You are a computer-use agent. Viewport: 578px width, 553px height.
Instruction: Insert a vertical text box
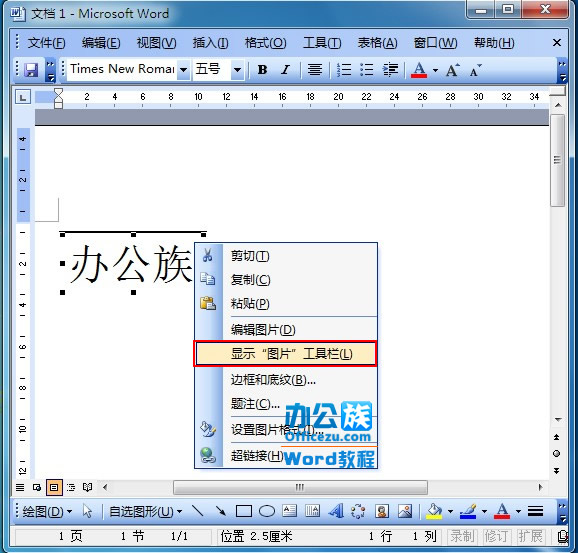pos(313,511)
